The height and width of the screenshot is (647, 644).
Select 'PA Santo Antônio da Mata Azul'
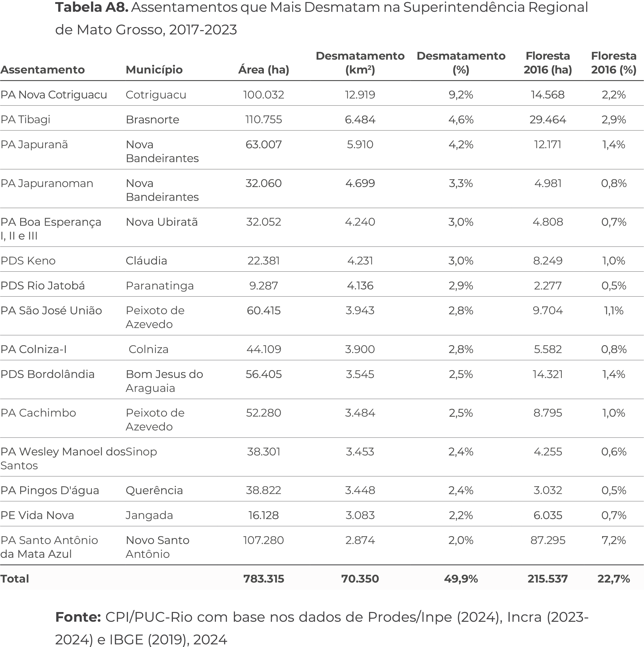point(49,547)
